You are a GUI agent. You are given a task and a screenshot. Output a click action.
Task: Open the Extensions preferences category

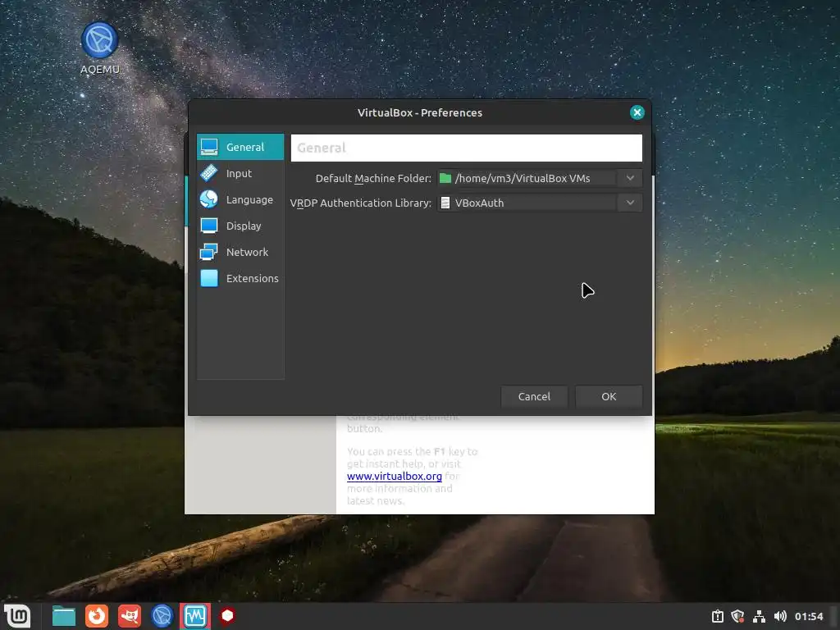click(240, 278)
